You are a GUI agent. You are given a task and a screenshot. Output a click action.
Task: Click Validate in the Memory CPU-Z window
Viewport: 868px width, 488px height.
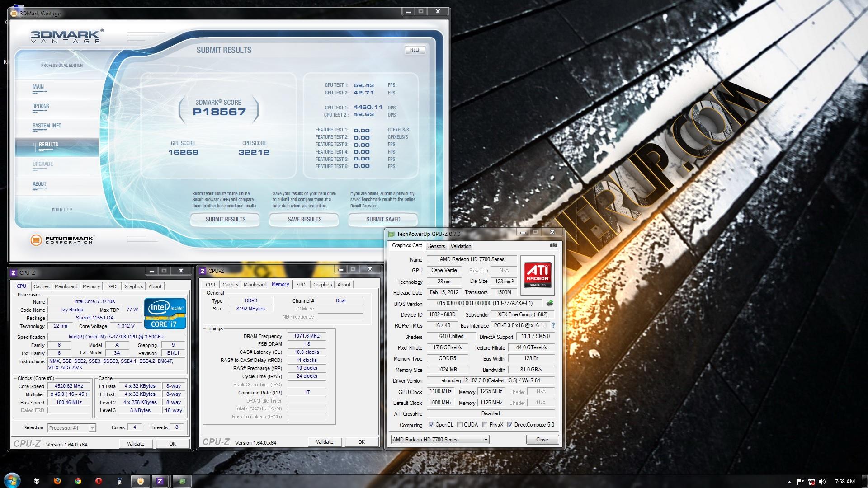click(x=325, y=442)
